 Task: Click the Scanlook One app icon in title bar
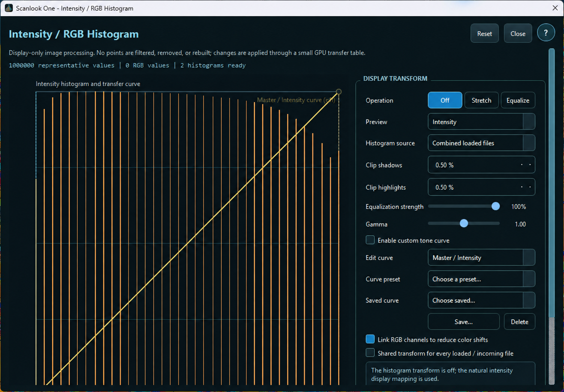9,8
